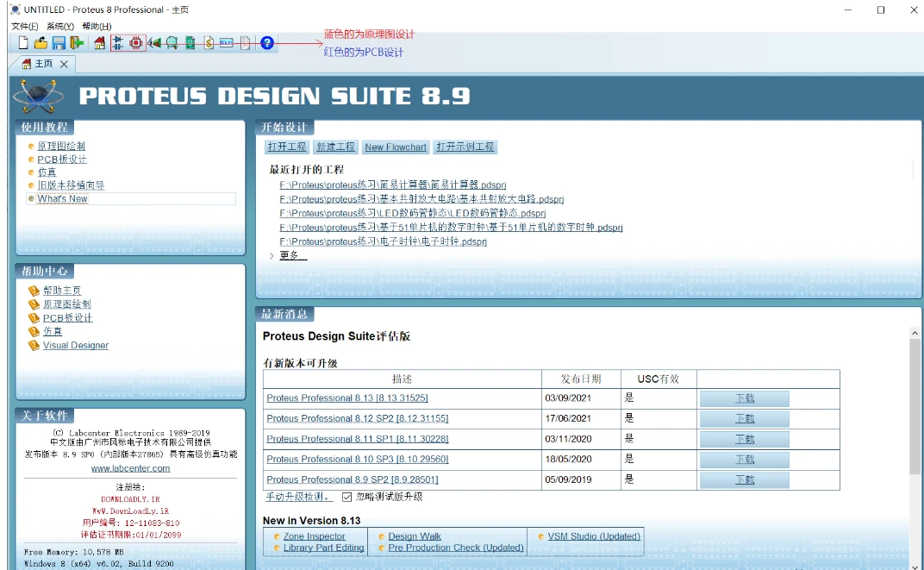Close the 主页 tab
924x570 pixels.
click(65, 64)
